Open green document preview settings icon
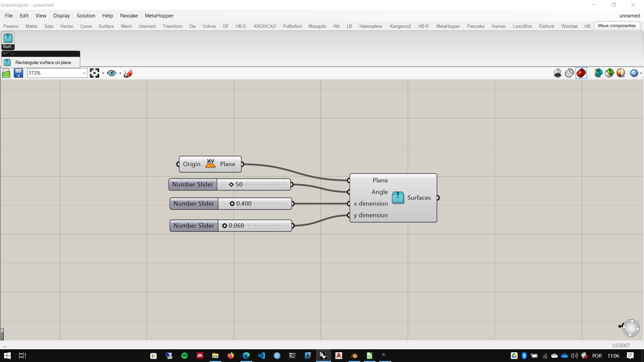The height and width of the screenshot is (362, 644). pyautogui.click(x=609, y=73)
